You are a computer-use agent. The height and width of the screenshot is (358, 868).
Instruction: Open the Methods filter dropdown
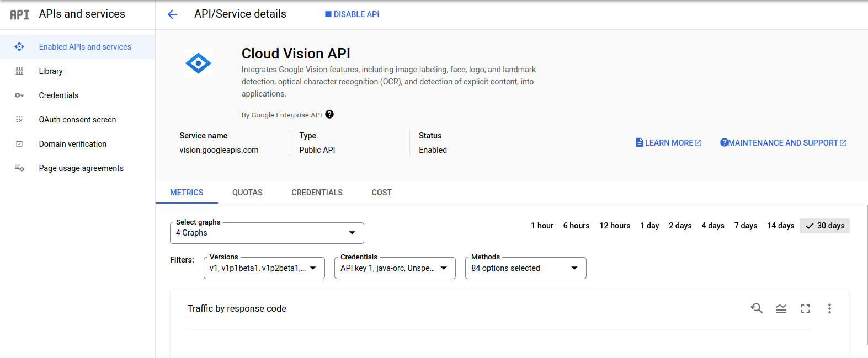(525, 268)
